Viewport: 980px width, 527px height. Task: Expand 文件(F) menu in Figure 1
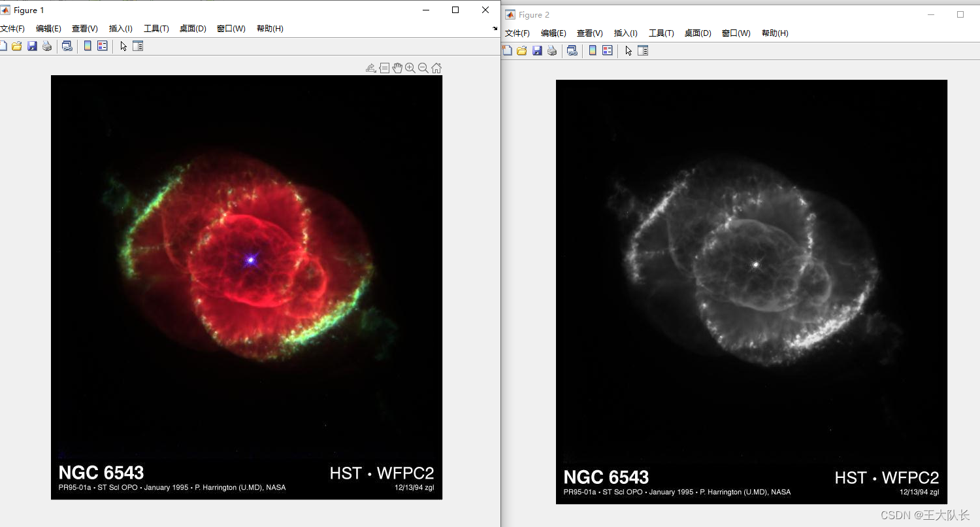pos(12,29)
